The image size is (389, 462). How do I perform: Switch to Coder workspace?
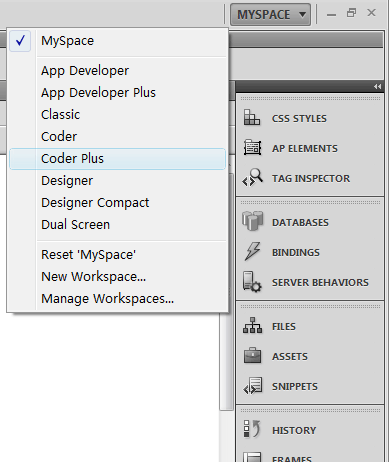click(x=117, y=137)
